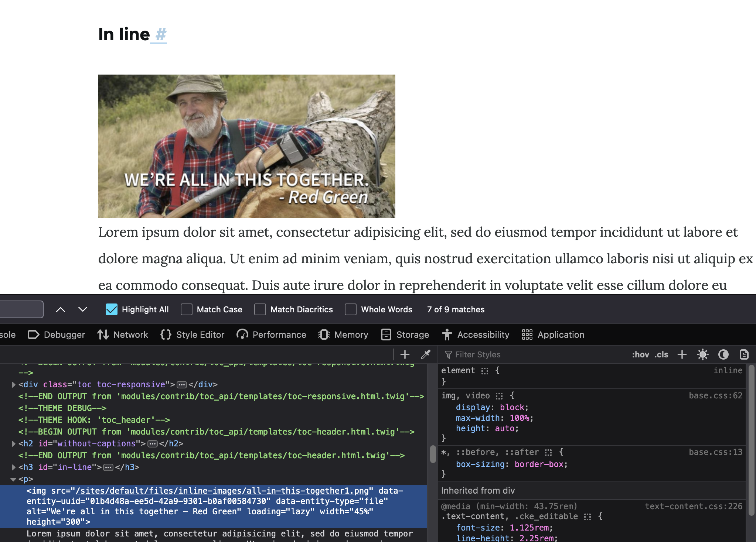This screenshot has width=756, height=542.
Task: Toggle print media simulation page icon
Action: click(x=744, y=354)
